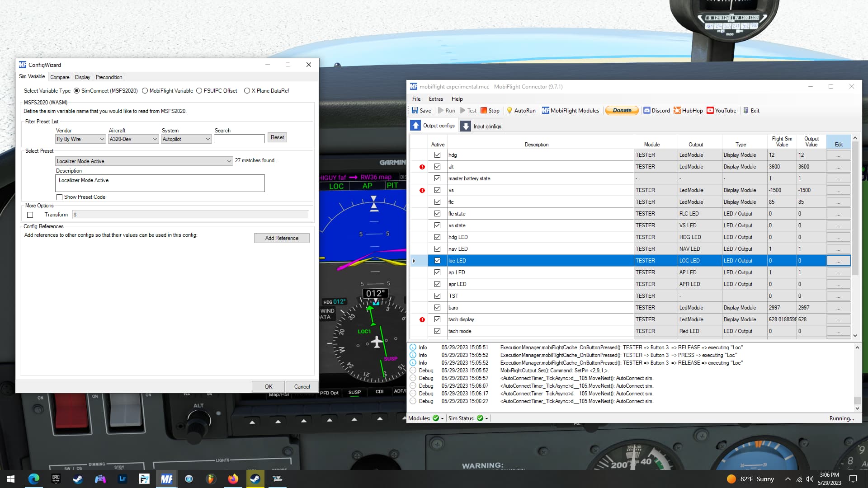Expand the Modules status dropdown arrow
Screen dimensions: 868x488
point(442,418)
